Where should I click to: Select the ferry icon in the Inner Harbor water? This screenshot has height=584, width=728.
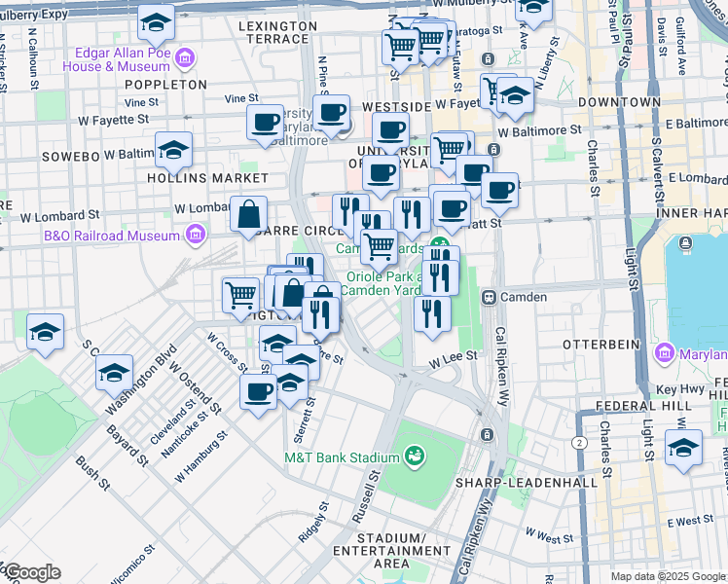(686, 243)
